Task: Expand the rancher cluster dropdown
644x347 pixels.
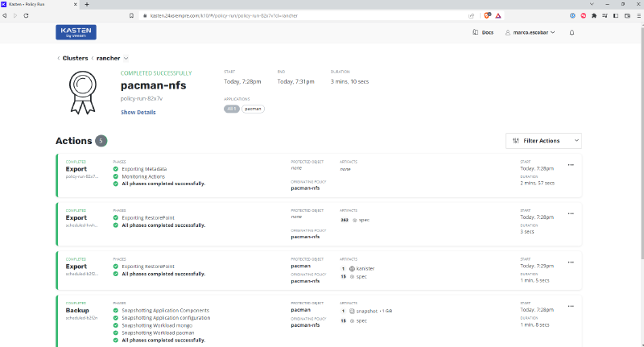Action: (x=126, y=58)
